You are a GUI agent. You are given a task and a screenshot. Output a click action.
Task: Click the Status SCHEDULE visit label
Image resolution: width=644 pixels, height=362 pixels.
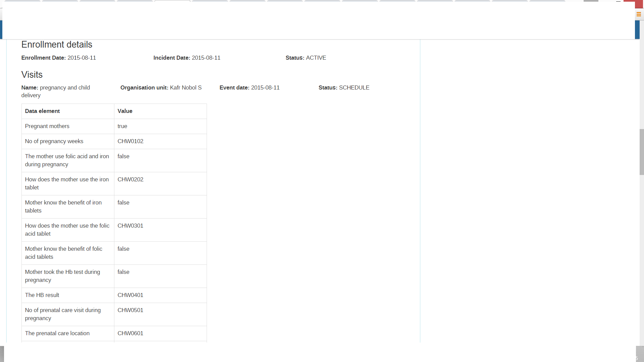(344, 88)
